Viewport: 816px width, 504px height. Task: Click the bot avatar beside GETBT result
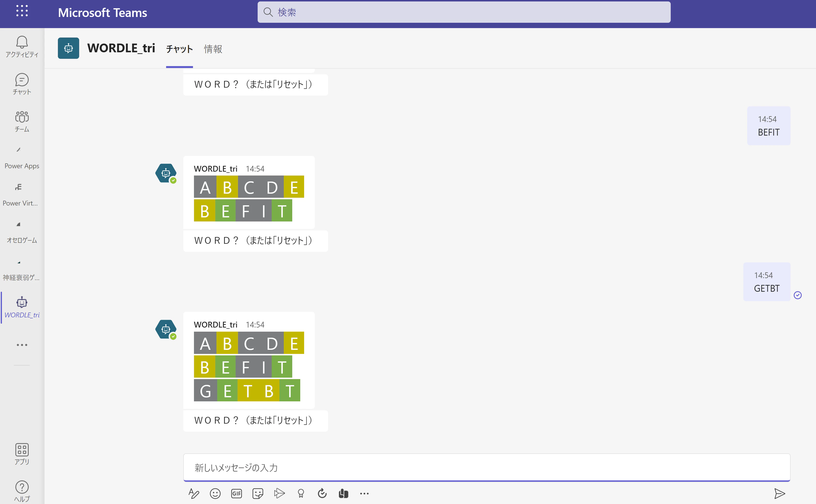tap(166, 329)
